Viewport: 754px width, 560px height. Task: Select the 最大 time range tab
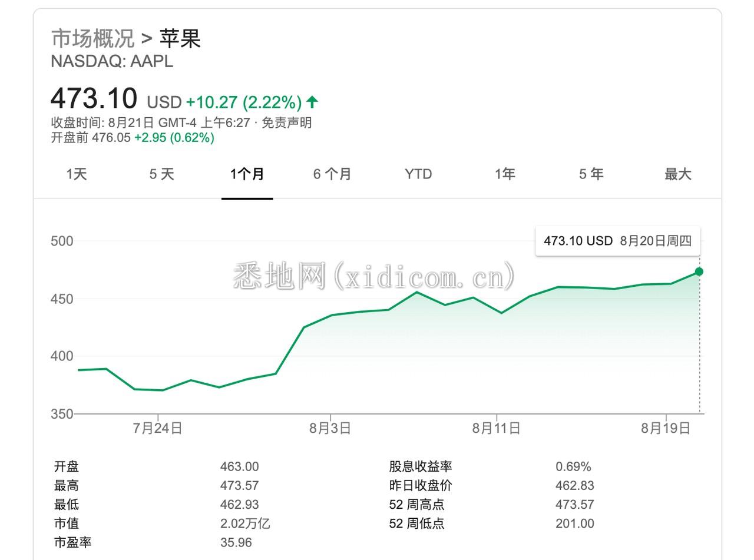pyautogui.click(x=677, y=174)
